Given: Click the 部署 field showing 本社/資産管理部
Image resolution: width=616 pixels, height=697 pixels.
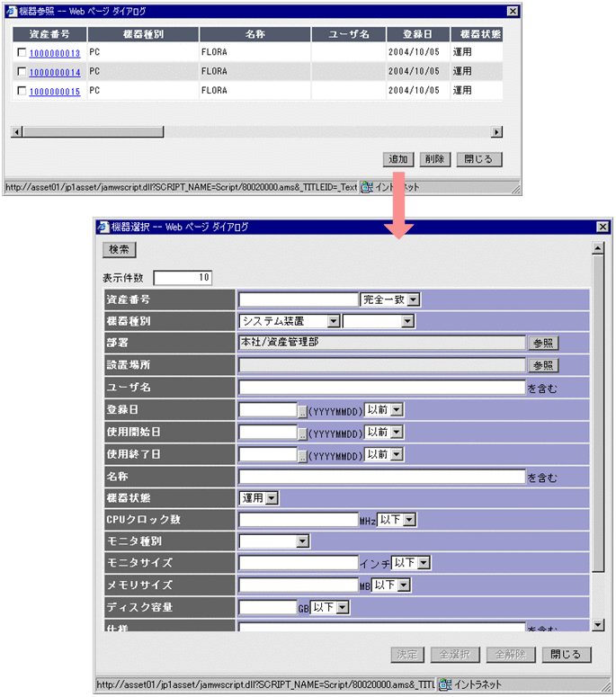Looking at the screenshot, I should [x=382, y=343].
